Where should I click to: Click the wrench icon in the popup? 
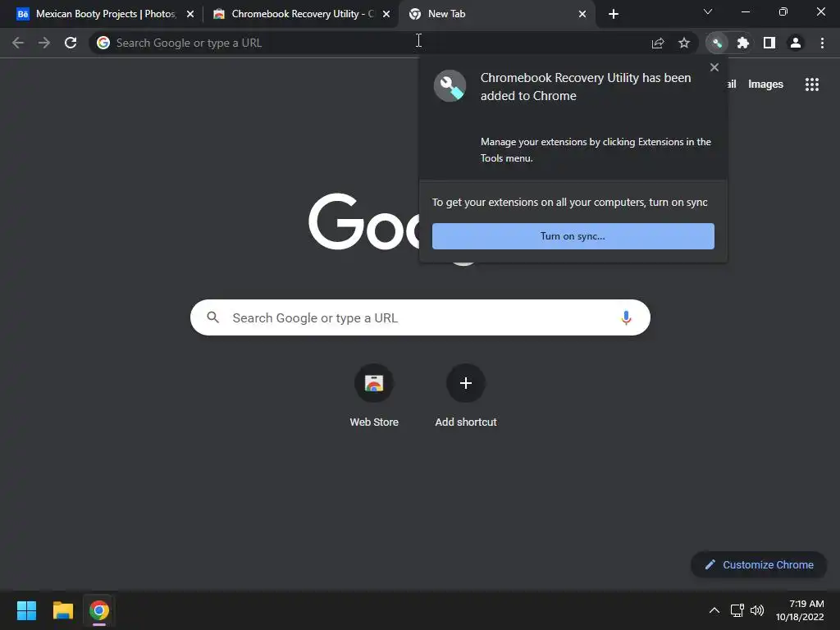[x=450, y=85]
